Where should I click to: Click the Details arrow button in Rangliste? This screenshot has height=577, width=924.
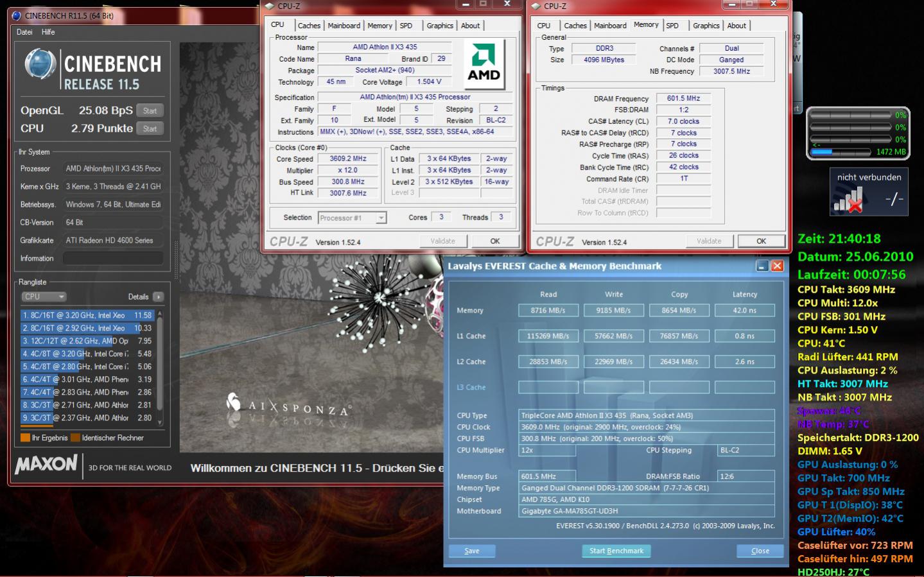coord(158,297)
